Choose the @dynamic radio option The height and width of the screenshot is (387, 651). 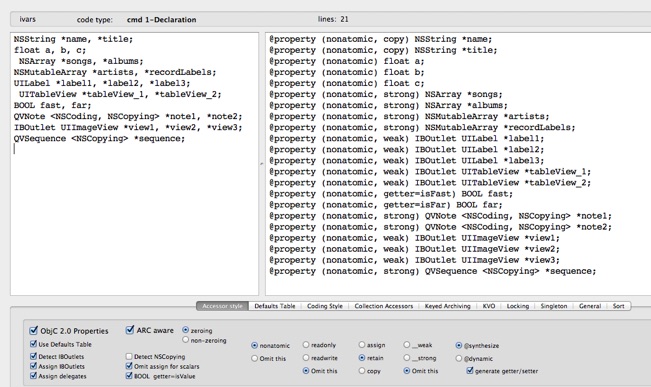click(x=459, y=358)
